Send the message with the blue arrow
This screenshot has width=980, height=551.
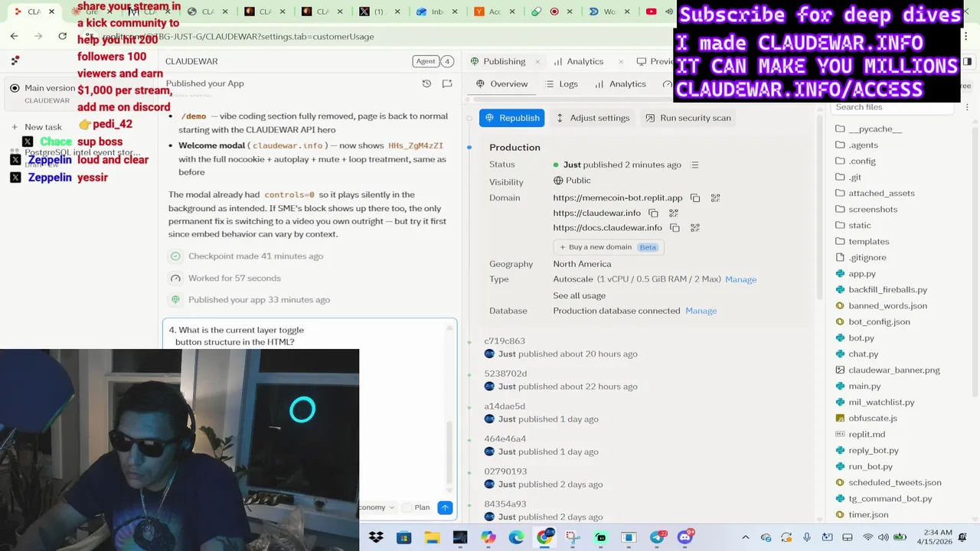[445, 507]
